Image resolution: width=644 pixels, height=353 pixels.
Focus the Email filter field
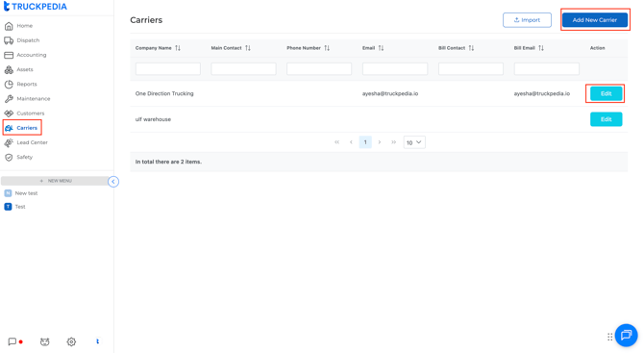point(395,68)
